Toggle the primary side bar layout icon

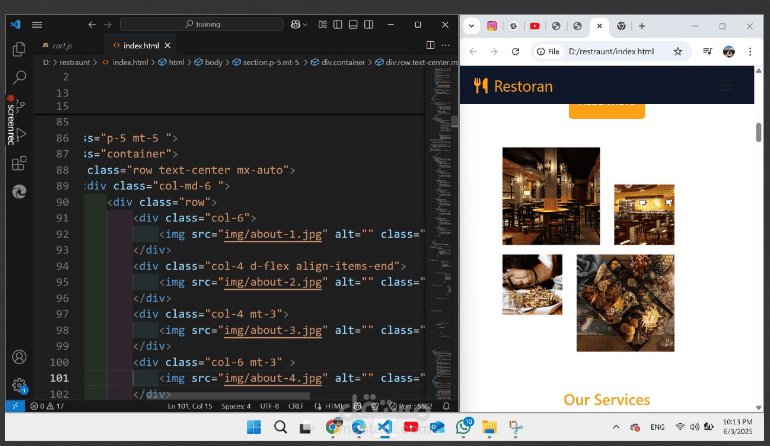(337, 25)
